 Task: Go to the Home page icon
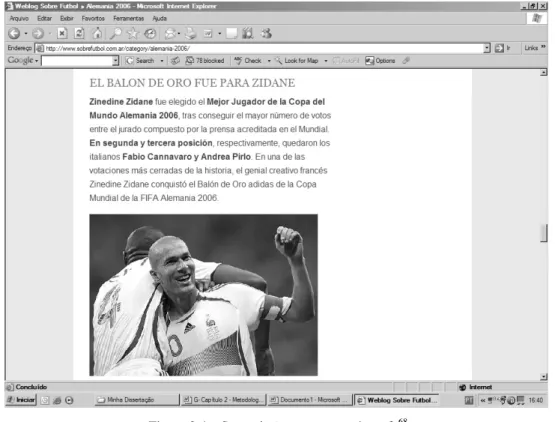click(x=97, y=34)
